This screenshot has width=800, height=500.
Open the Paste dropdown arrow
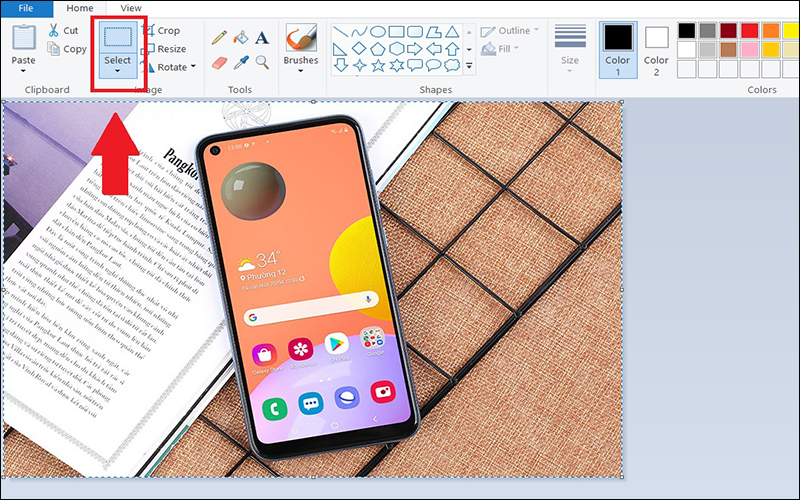coord(24,72)
